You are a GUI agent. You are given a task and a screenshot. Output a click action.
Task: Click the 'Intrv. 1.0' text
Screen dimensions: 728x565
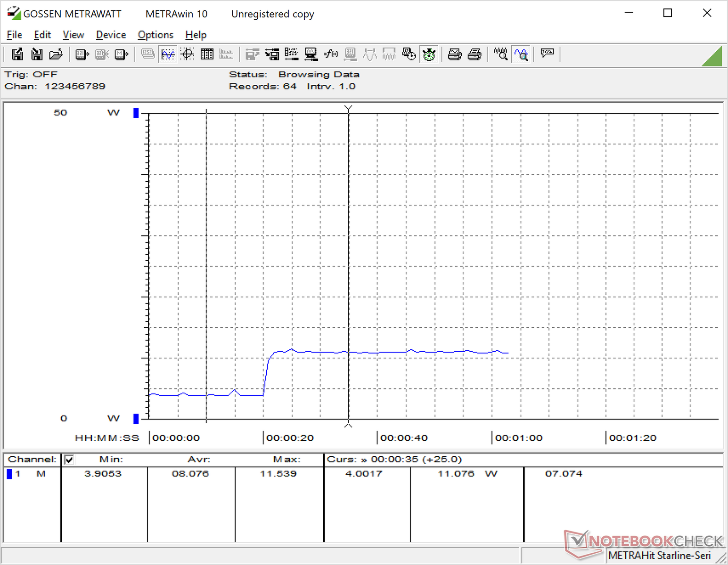click(331, 87)
